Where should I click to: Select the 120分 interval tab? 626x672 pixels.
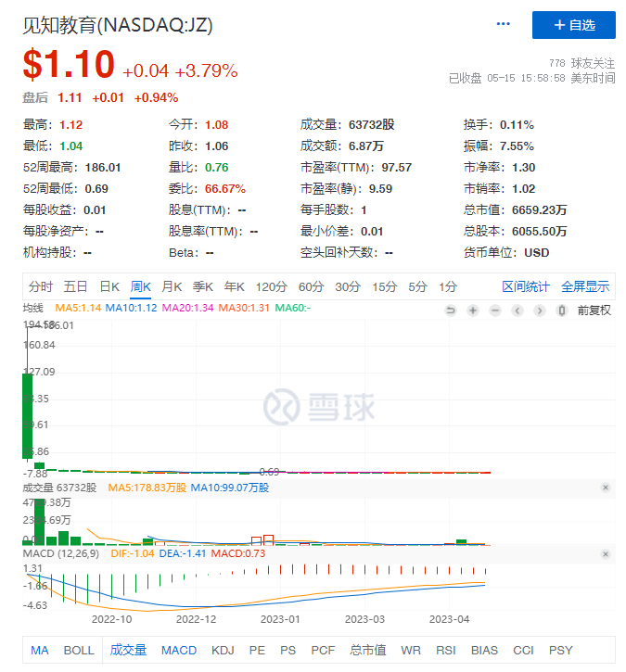tap(271, 286)
